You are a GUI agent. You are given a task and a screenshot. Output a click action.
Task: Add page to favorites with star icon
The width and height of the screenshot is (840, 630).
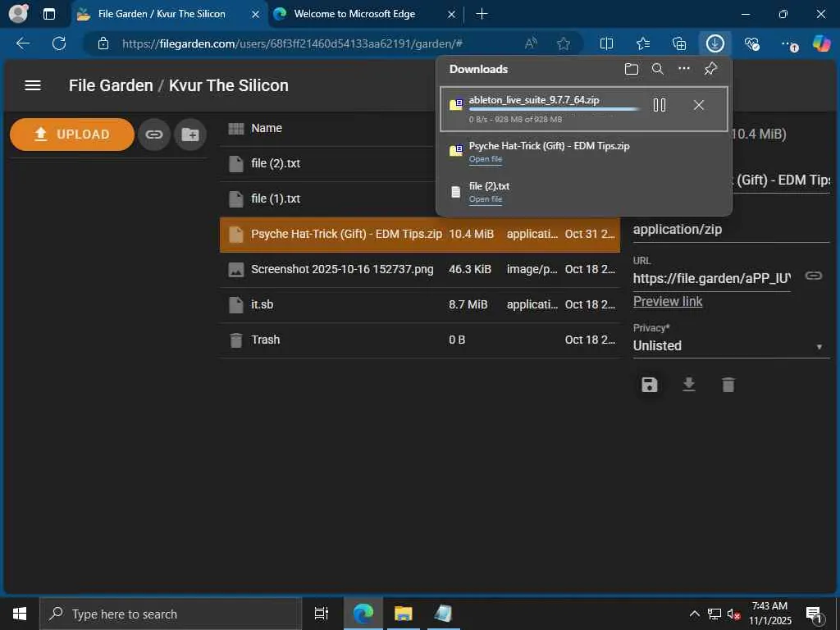tap(564, 44)
